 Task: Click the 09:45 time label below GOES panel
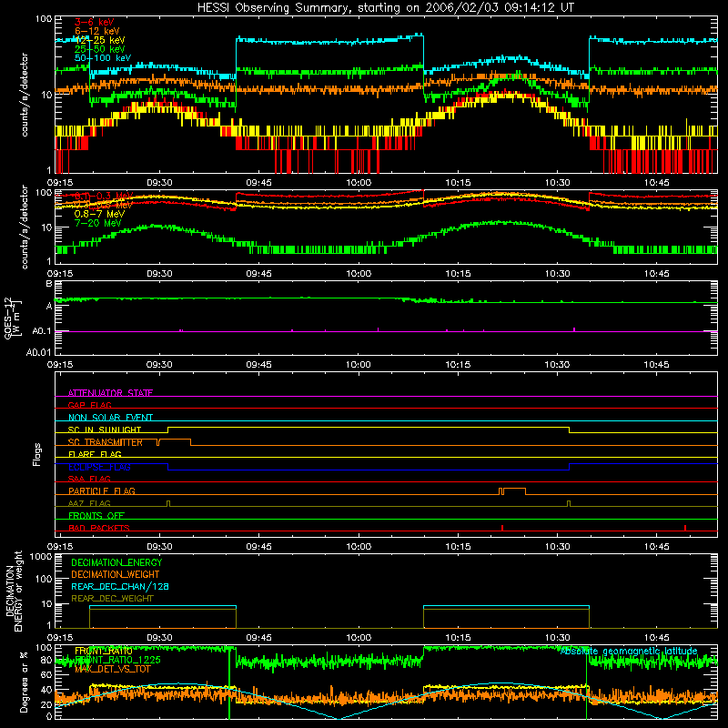pyautogui.click(x=259, y=365)
